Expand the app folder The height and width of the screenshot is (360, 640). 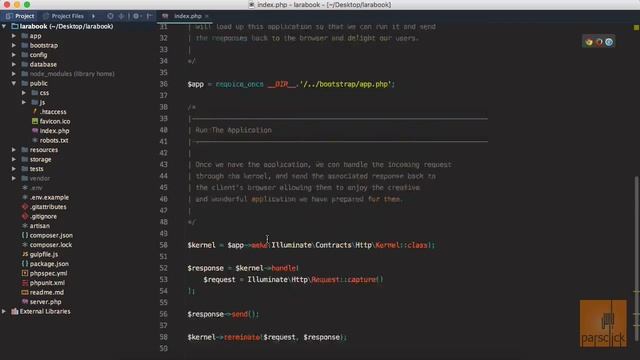(14, 36)
